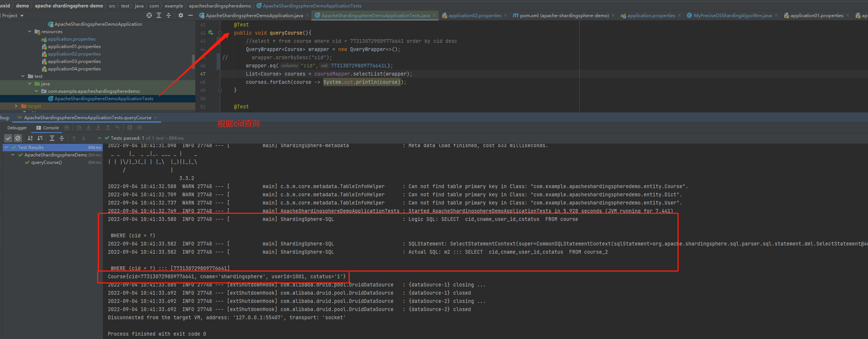Click the Step Into debugger icon
868x339 pixels.
click(89, 127)
